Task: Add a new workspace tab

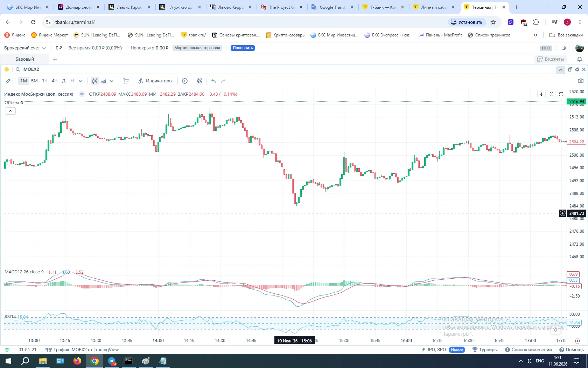Action: pyautogui.click(x=55, y=59)
